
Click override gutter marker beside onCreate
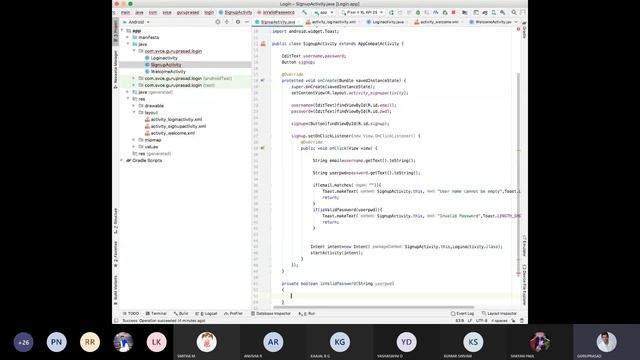[262, 80]
